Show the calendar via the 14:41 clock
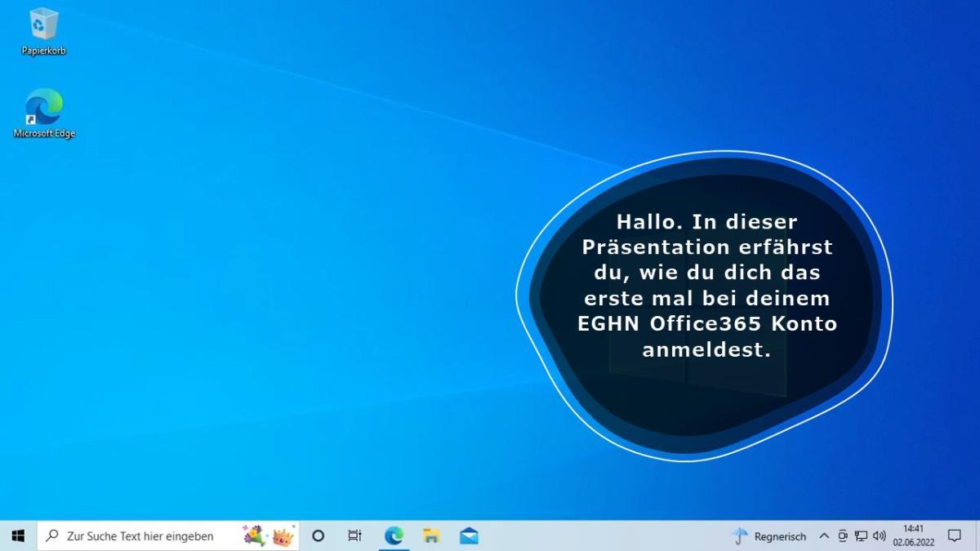 913,535
